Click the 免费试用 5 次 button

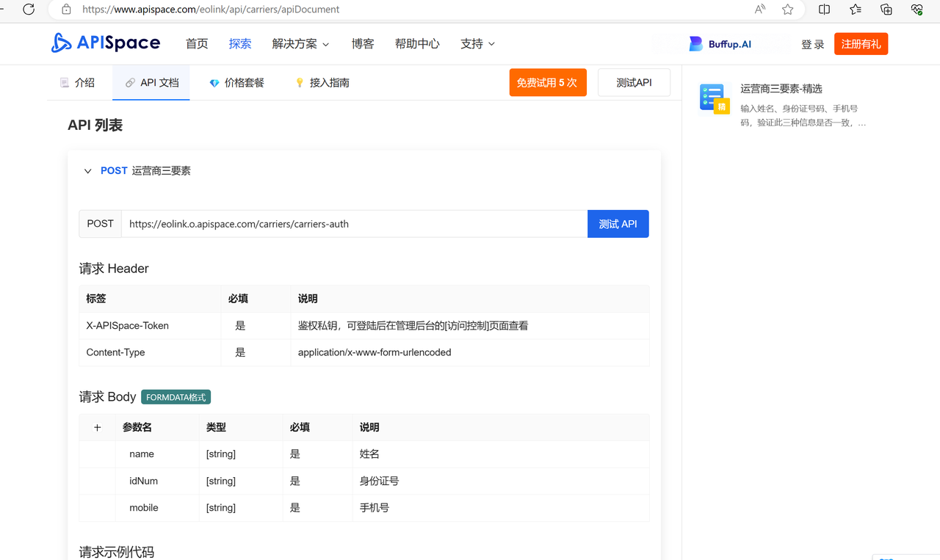[548, 82]
